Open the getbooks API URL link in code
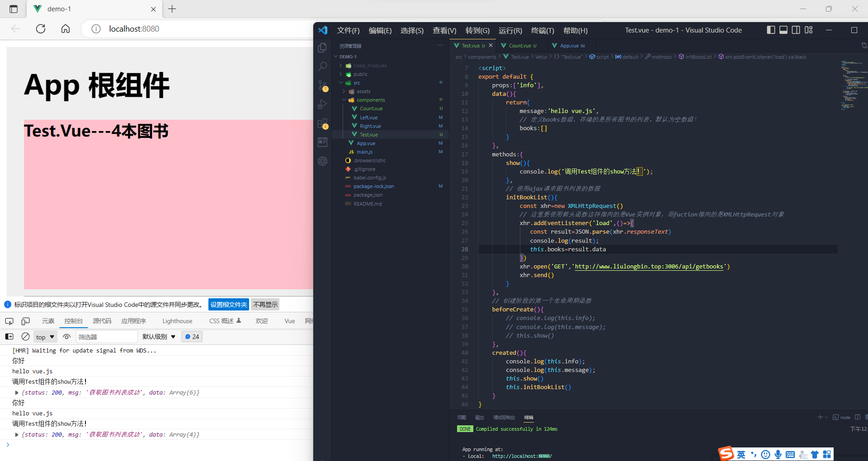The image size is (868, 461). click(x=649, y=267)
